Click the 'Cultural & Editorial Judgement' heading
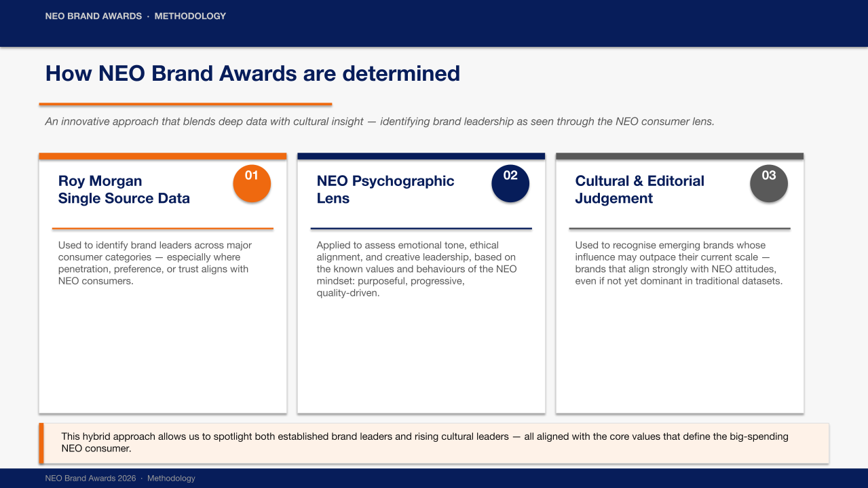Viewport: 868px width, 488px height. (x=640, y=189)
